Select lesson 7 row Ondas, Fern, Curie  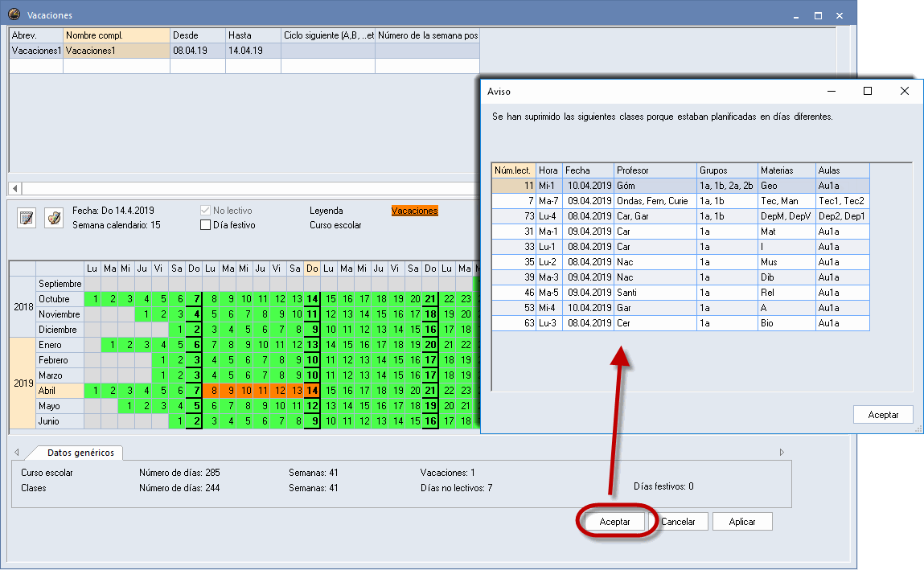(680, 201)
